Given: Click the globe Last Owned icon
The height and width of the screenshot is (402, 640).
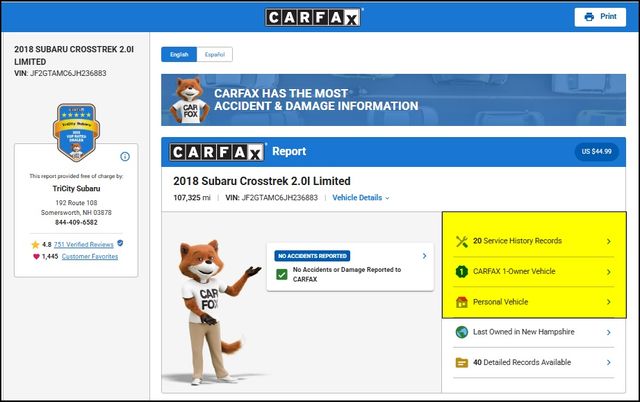Looking at the screenshot, I should pos(462,332).
